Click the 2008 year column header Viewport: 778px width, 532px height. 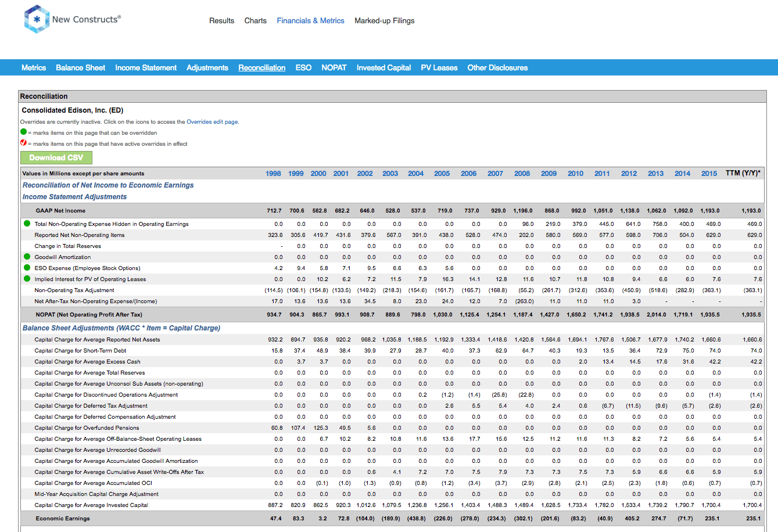coord(522,173)
